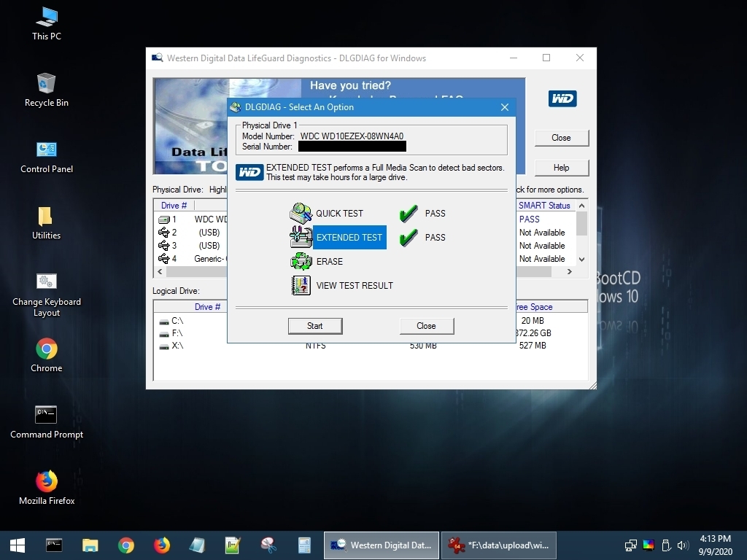
Task: Open the Recycle Bin desktop icon
Action: point(46,90)
